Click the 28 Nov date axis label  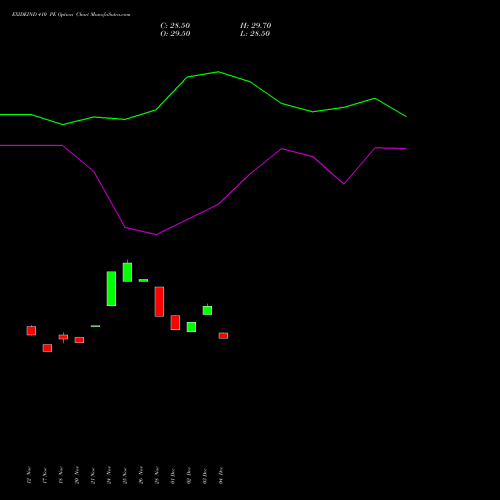[157, 475]
